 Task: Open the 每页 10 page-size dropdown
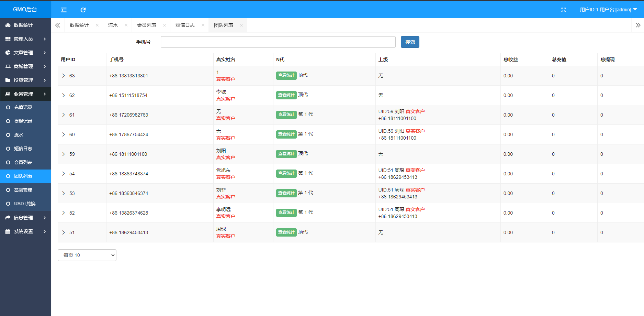87,255
